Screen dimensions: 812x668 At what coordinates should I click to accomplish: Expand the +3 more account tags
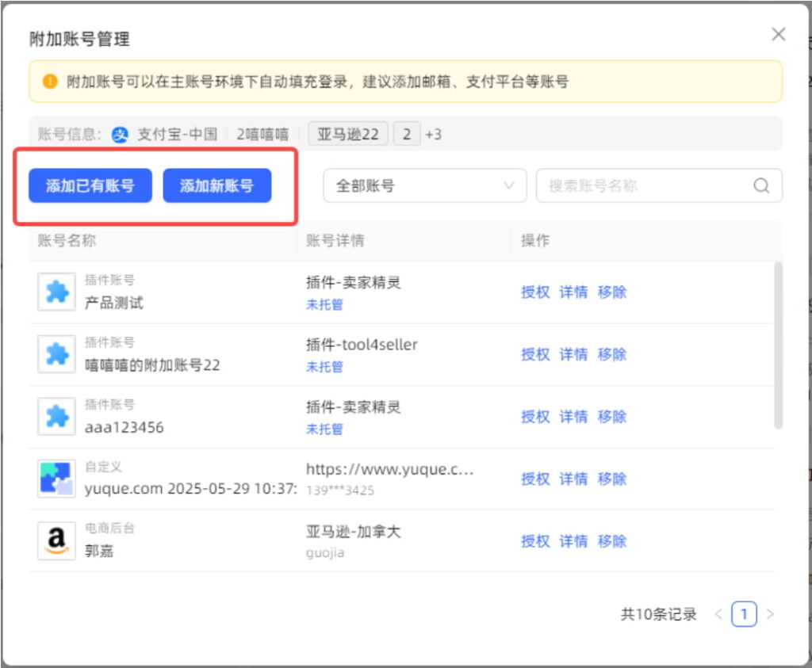(434, 134)
